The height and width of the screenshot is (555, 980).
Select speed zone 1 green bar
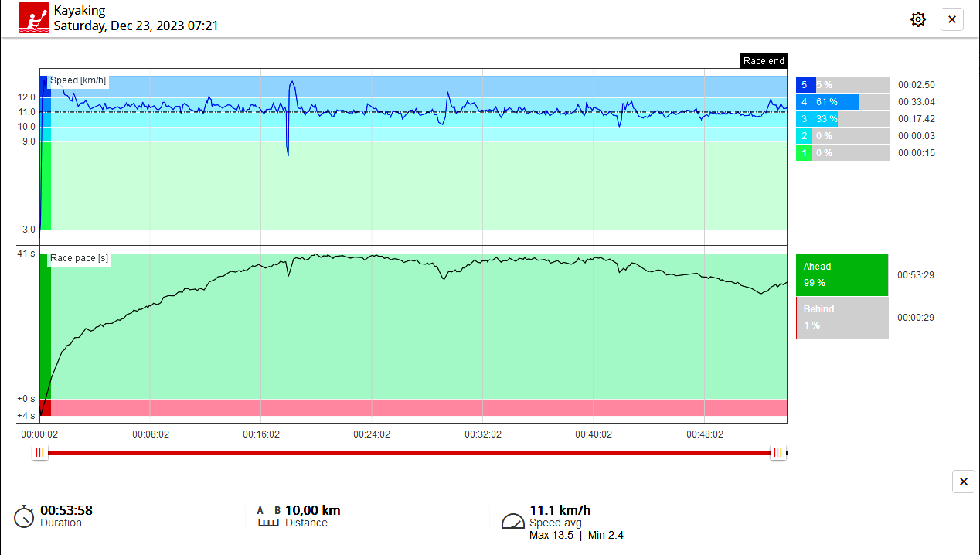click(842, 153)
